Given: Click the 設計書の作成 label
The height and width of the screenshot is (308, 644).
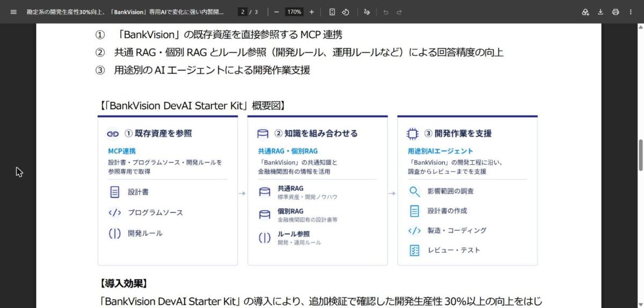Looking at the screenshot, I should click(447, 211).
